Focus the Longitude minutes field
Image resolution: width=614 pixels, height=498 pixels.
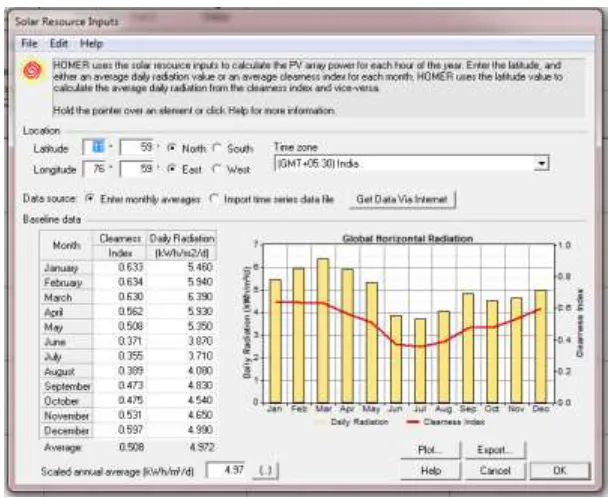click(137, 169)
